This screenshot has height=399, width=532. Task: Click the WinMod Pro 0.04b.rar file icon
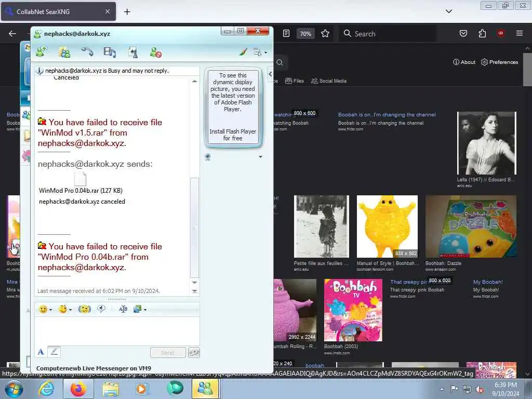click(81, 179)
